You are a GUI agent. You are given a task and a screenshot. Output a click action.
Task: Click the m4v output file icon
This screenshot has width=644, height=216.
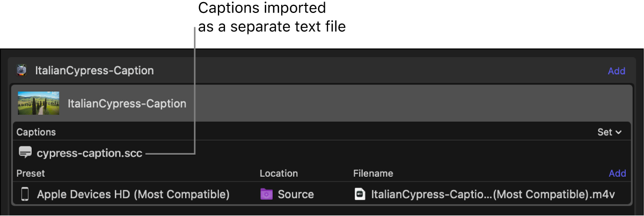[360, 194]
